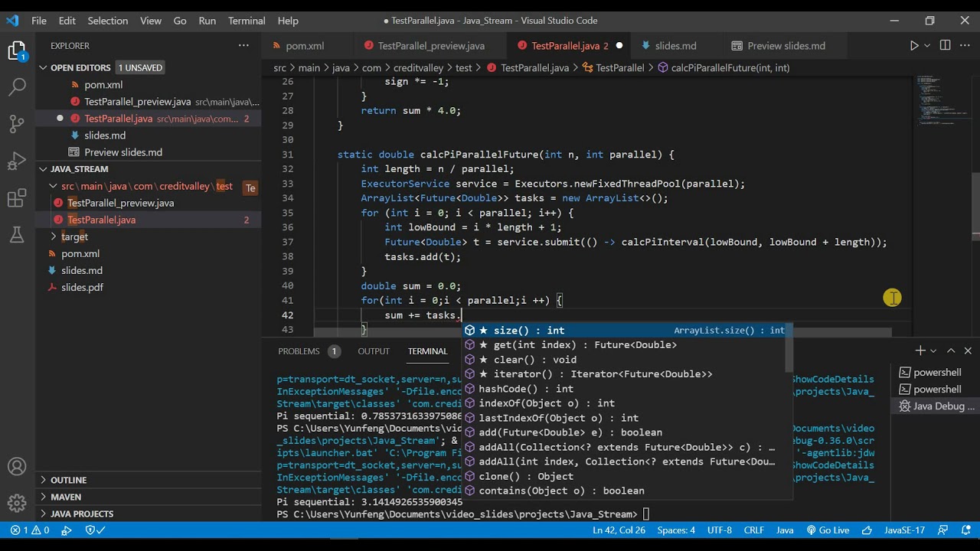Toggle Go Live server in status bar

tap(827, 530)
